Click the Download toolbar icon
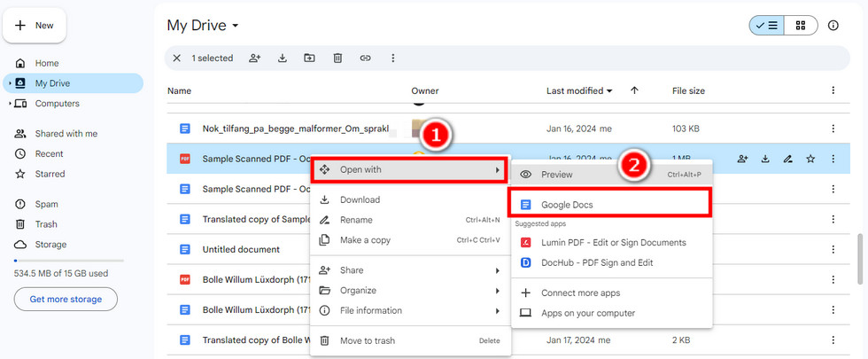 tap(283, 59)
